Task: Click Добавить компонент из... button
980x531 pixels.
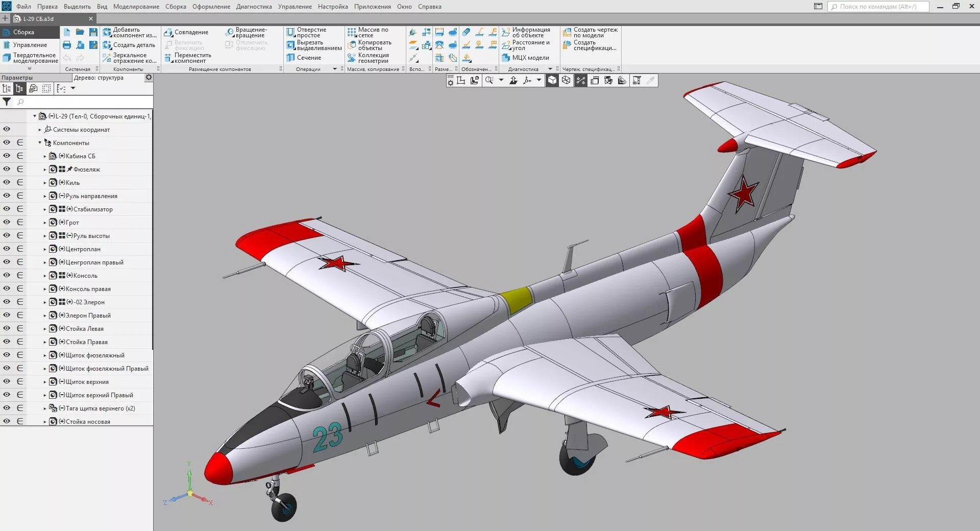Action: [130, 32]
